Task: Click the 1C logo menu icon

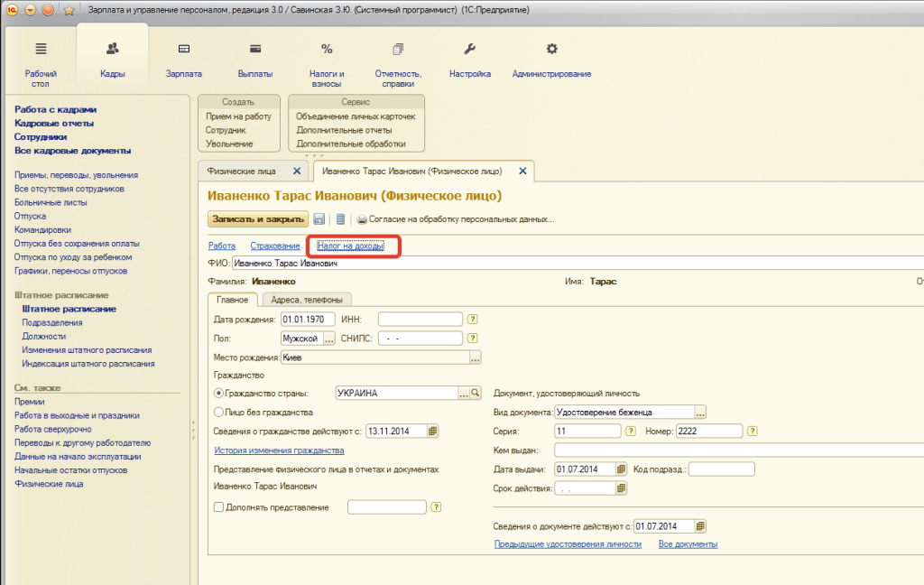Action: [x=12, y=10]
